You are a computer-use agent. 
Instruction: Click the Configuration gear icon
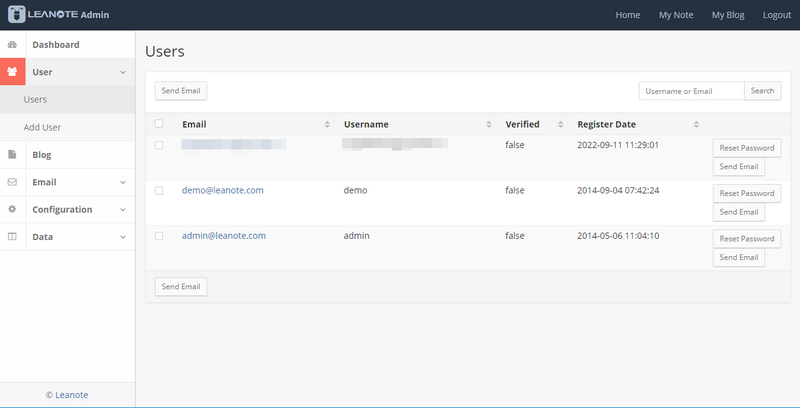click(12, 209)
